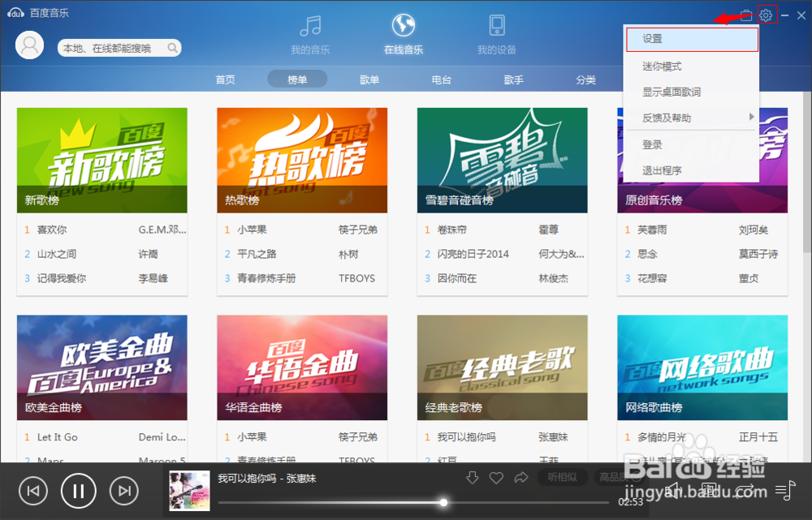Open the playlist queue icon at bottom right

point(785,489)
